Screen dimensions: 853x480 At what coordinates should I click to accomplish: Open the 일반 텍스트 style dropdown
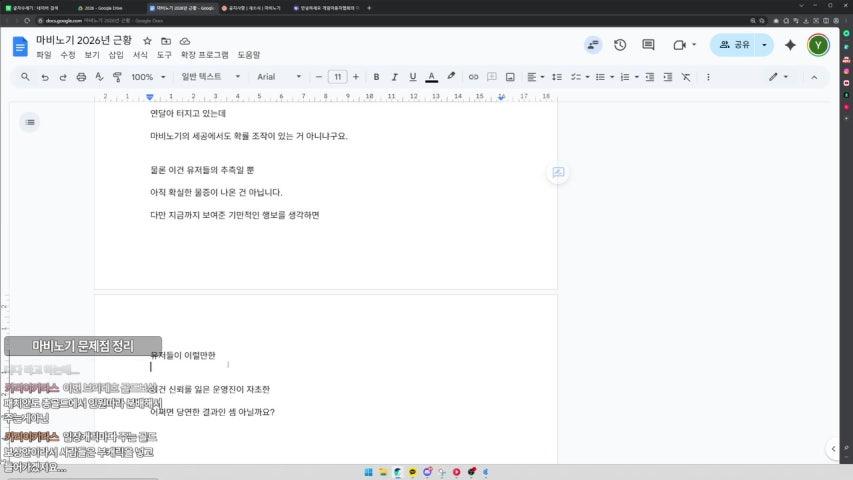[x=210, y=77]
